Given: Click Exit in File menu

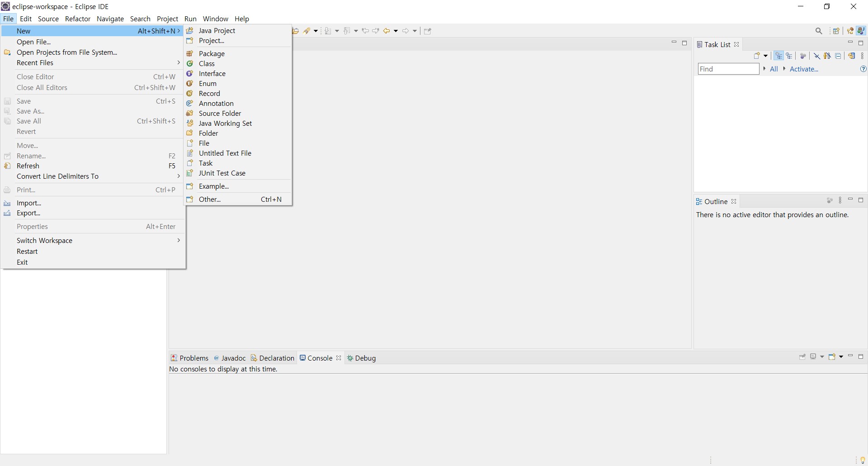Looking at the screenshot, I should point(94,262).
